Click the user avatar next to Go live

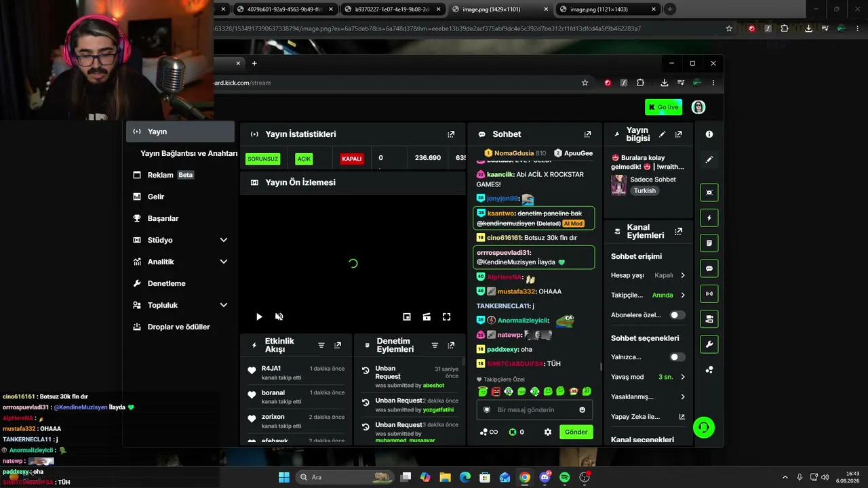click(x=698, y=107)
